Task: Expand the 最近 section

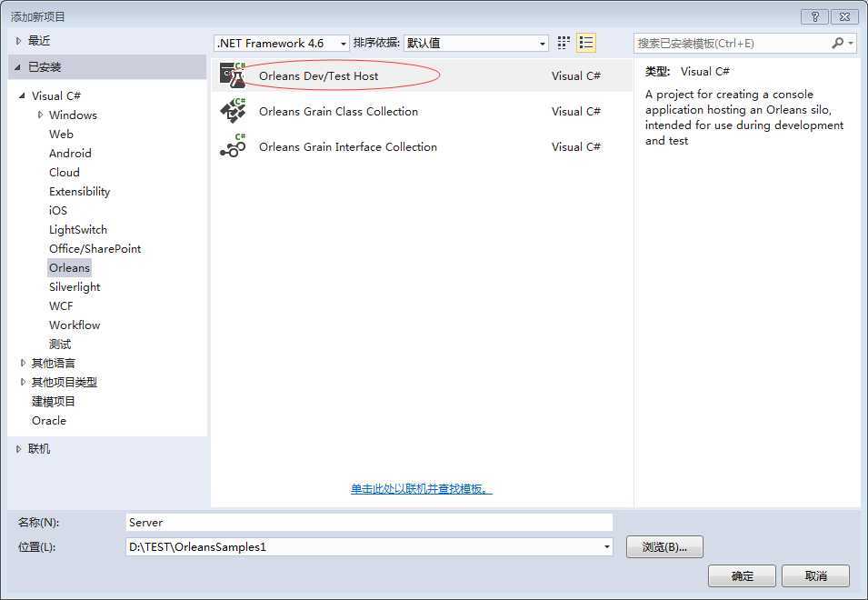Action: pyautogui.click(x=19, y=40)
